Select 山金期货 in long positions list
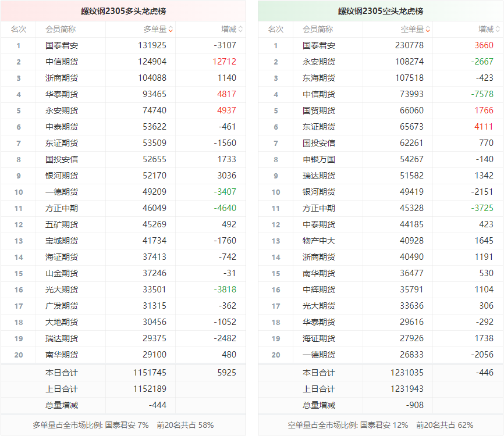The height and width of the screenshot is (436, 504). point(61,273)
